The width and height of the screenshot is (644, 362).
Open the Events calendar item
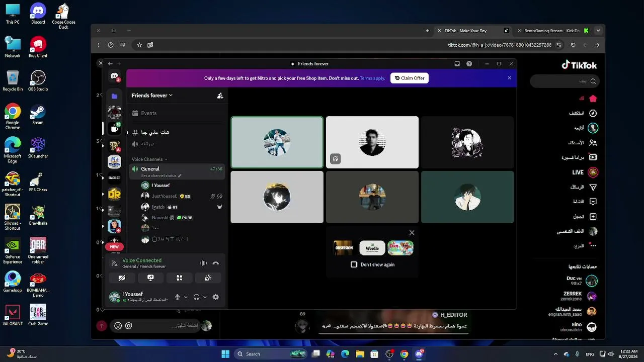pos(176,113)
